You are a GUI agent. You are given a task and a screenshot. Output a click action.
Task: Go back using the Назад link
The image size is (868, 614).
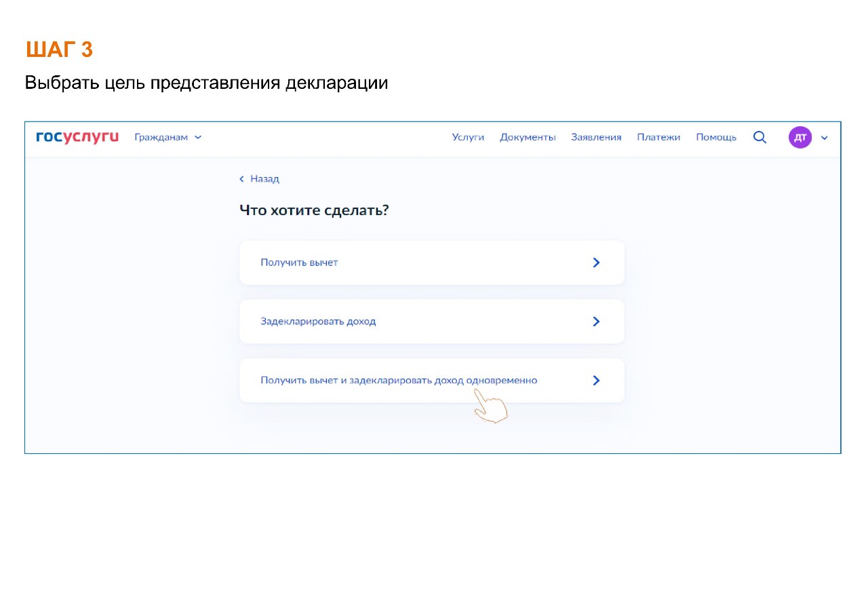click(x=264, y=179)
